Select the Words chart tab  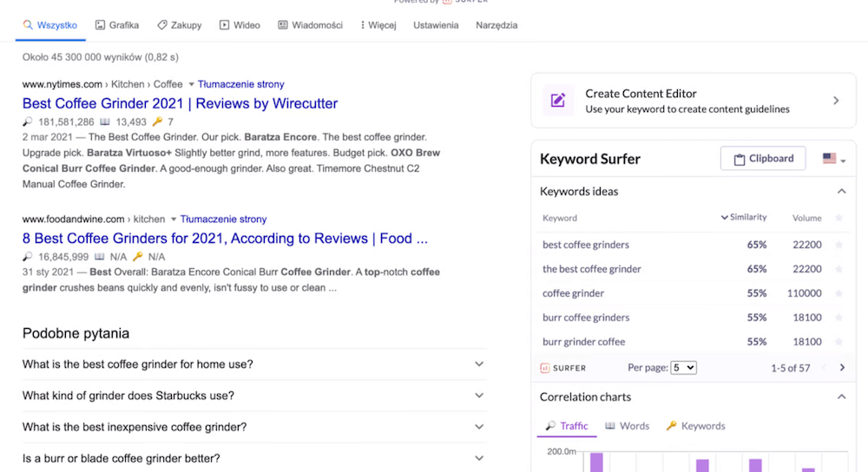tap(628, 426)
